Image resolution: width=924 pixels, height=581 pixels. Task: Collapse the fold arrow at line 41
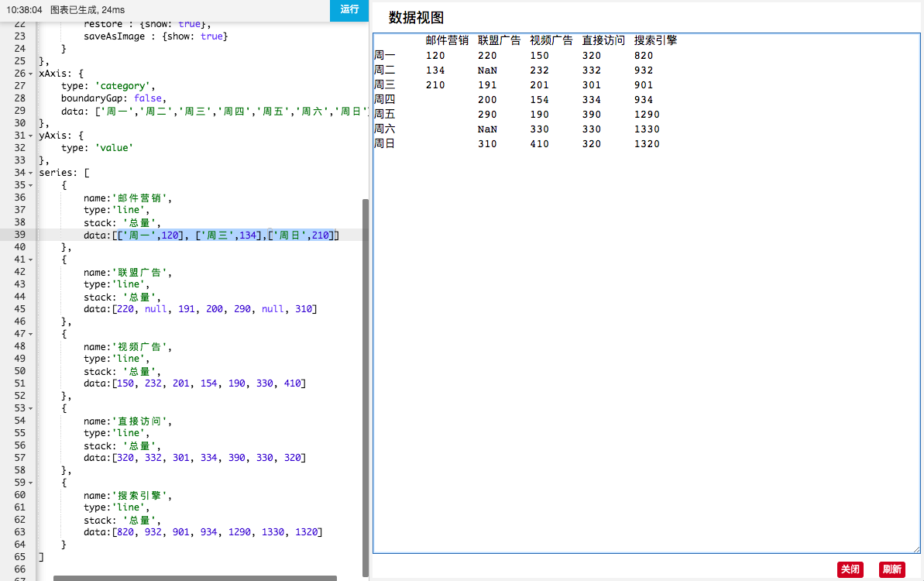pyautogui.click(x=31, y=260)
